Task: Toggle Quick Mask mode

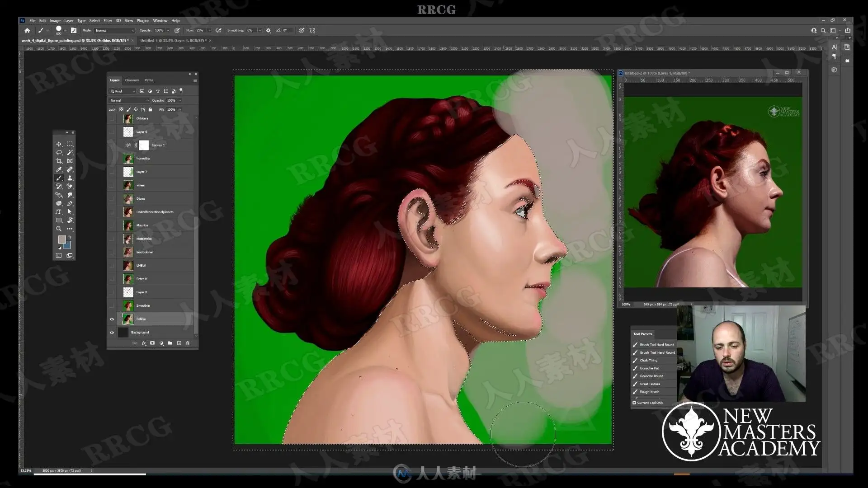Action: (59, 255)
